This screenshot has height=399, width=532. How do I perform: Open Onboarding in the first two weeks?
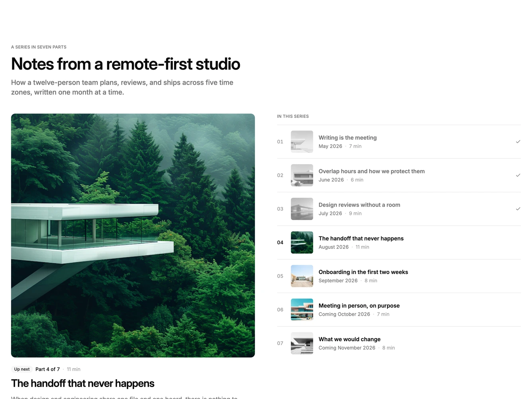[x=363, y=272]
